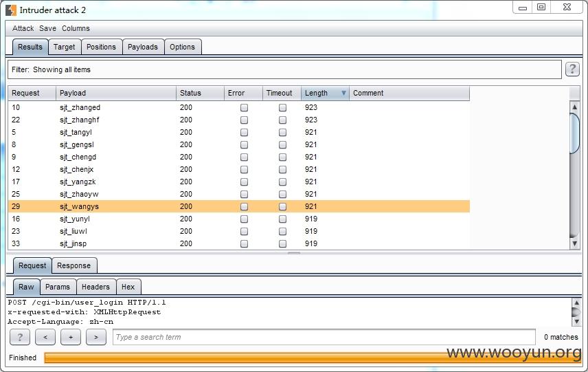The width and height of the screenshot is (588, 372).
Task: Click the plus search options button
Action: (x=71, y=337)
